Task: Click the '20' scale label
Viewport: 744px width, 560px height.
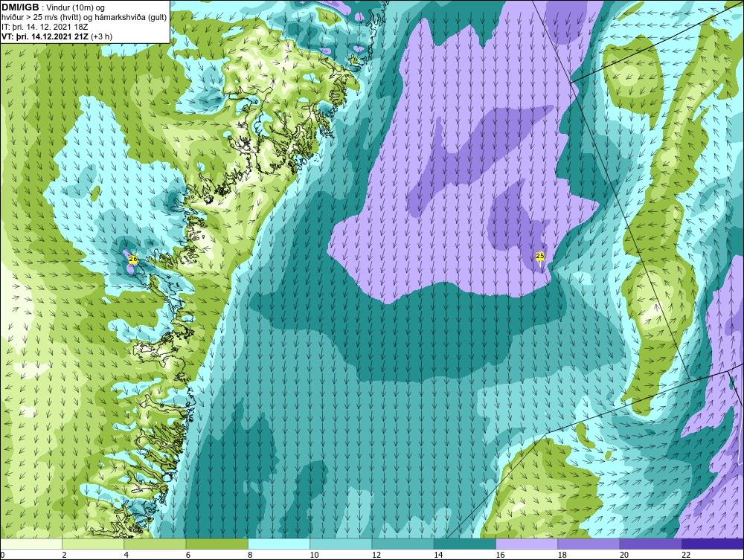Action: tap(624, 556)
